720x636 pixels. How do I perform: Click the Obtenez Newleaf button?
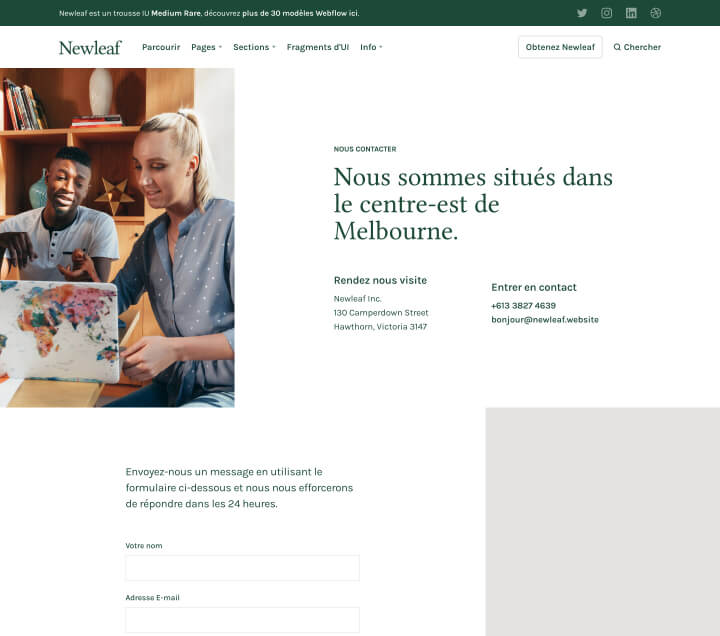(560, 47)
